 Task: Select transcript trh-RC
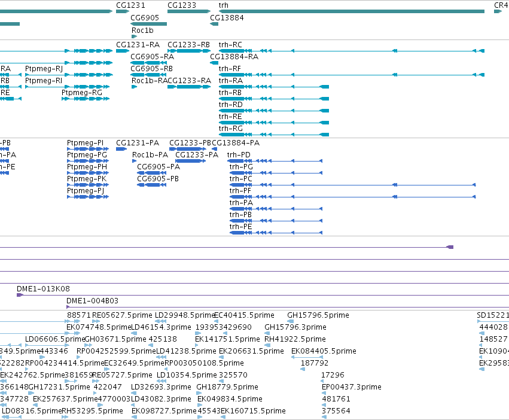230,45
